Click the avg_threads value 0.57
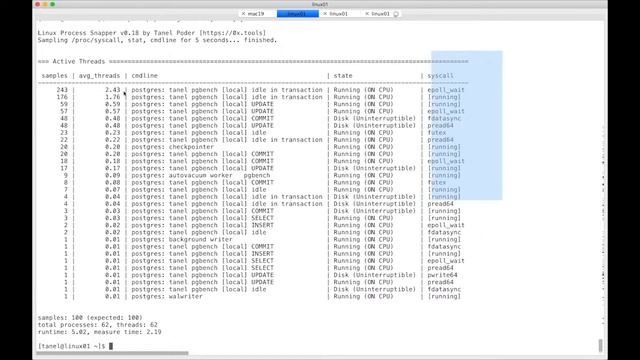640x360 pixels. pyautogui.click(x=113, y=111)
